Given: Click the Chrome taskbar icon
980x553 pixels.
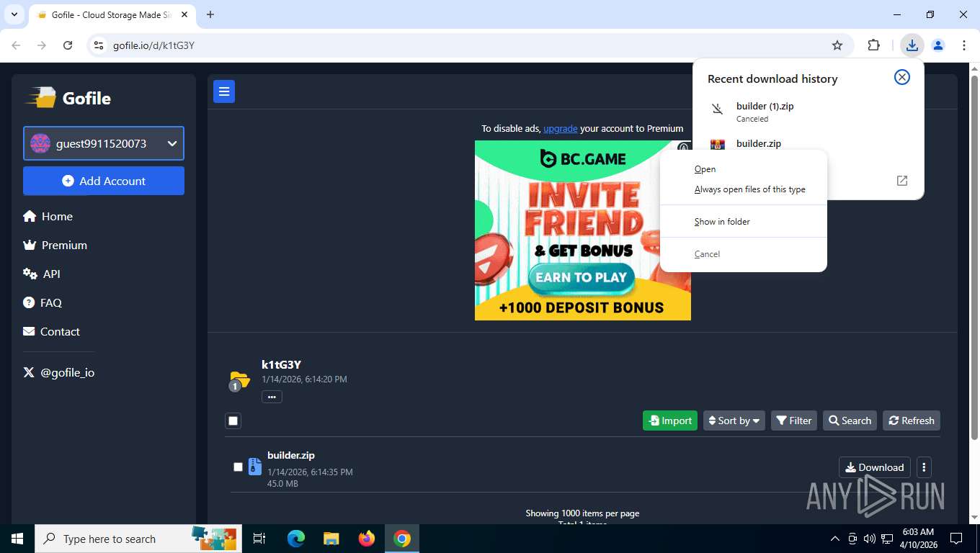Looking at the screenshot, I should [x=402, y=539].
